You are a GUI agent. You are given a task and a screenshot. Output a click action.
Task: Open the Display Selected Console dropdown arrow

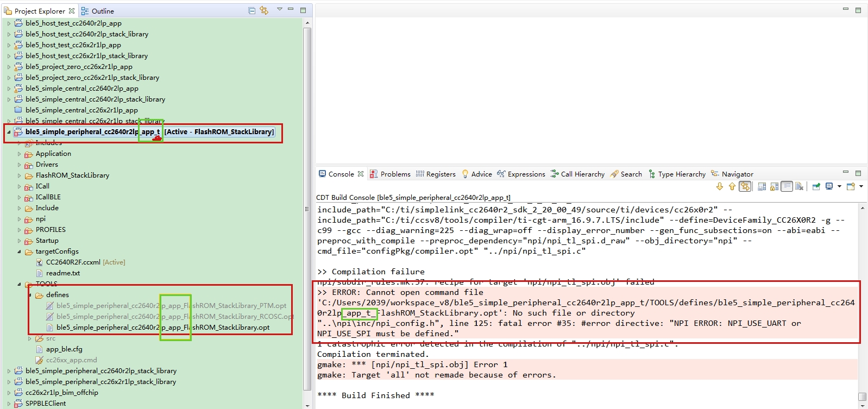[x=839, y=186]
